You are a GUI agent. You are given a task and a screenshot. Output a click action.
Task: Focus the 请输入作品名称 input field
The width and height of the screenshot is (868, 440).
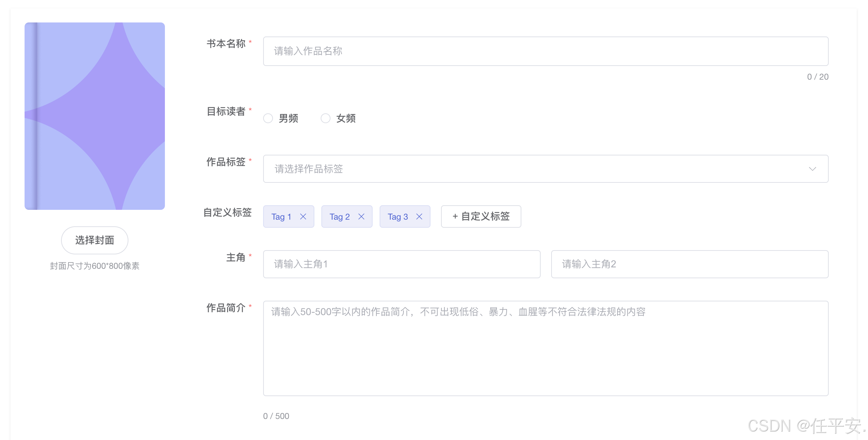point(546,51)
